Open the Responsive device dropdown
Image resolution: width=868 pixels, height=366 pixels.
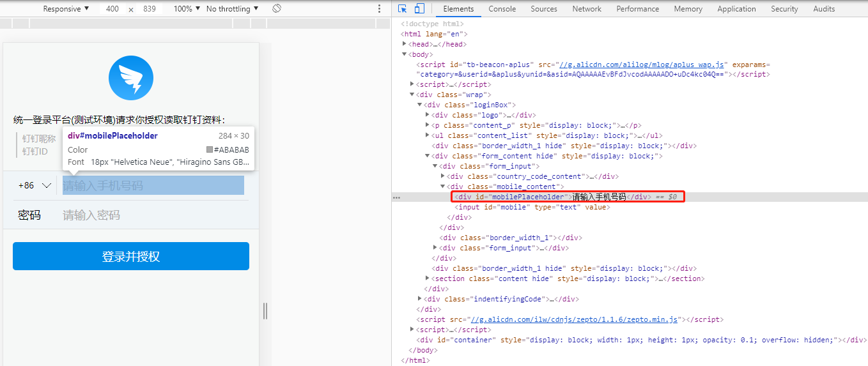click(x=66, y=9)
